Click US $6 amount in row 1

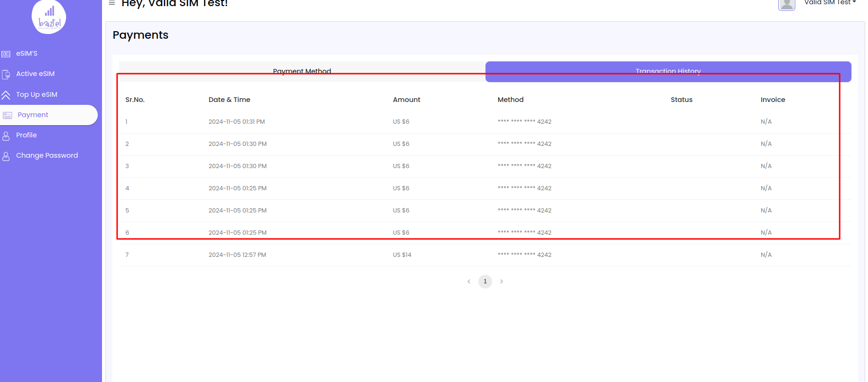tap(401, 122)
